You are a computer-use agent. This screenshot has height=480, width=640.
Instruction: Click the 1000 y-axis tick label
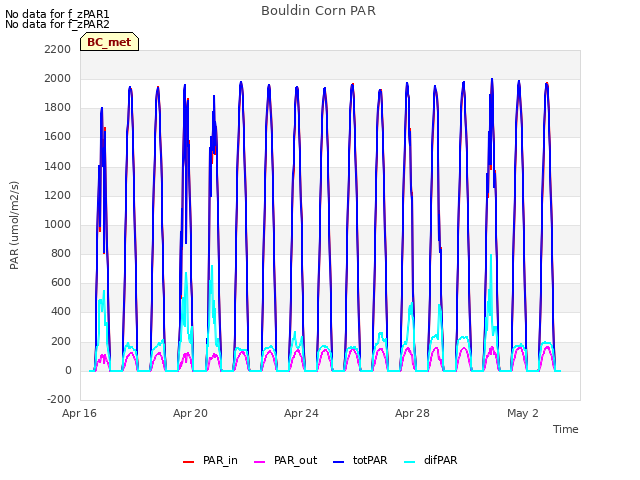pos(58,224)
